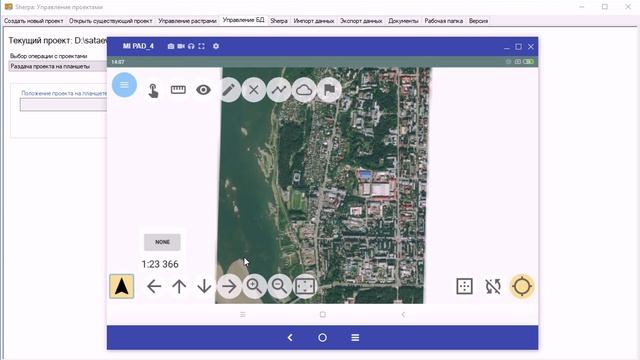640x360 pixels.
Task: Click the Положение проекта на планшете input field
Action: (x=64, y=105)
